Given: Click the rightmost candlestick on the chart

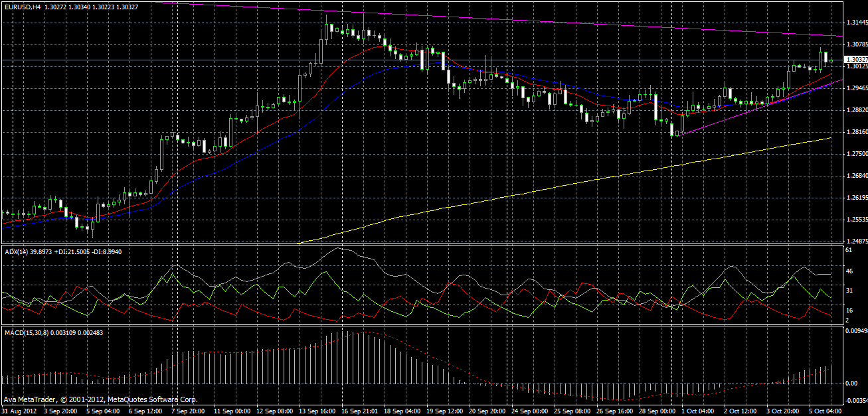Looking at the screenshot, I should (831, 61).
